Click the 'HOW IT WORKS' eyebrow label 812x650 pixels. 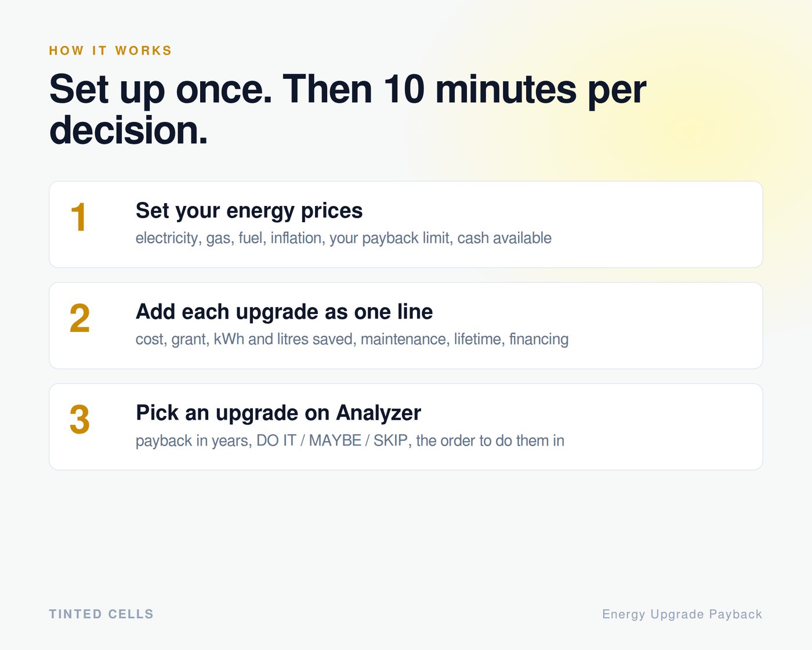click(110, 50)
